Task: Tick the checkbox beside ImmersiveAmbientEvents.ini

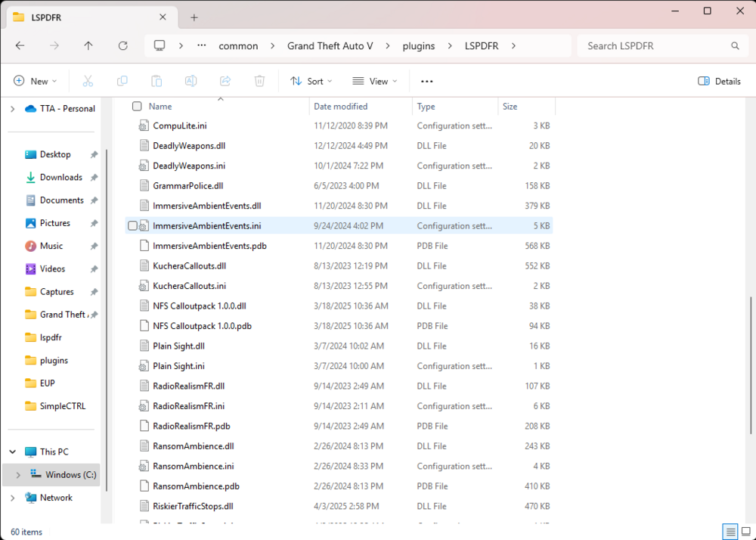Action: [x=132, y=225]
